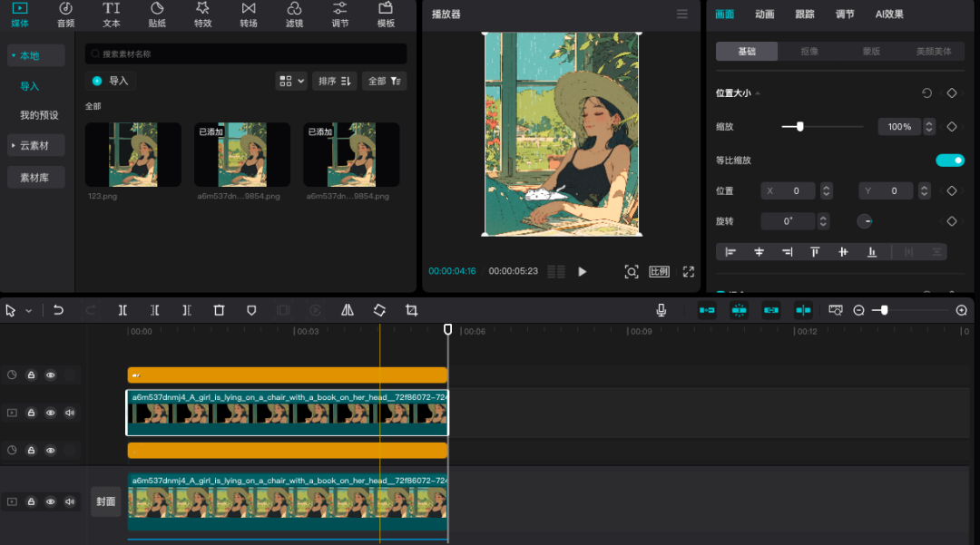Hide the main track beside 封面
980x545 pixels.
coord(51,501)
